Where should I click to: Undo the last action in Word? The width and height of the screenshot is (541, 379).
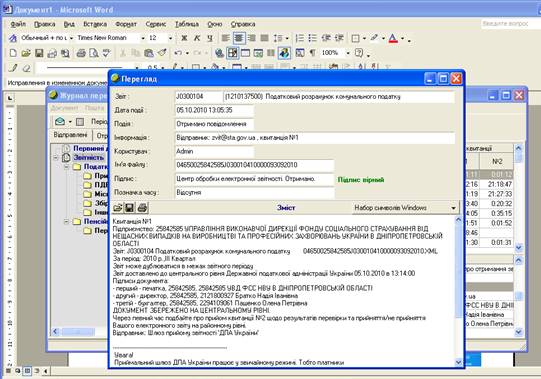point(178,53)
